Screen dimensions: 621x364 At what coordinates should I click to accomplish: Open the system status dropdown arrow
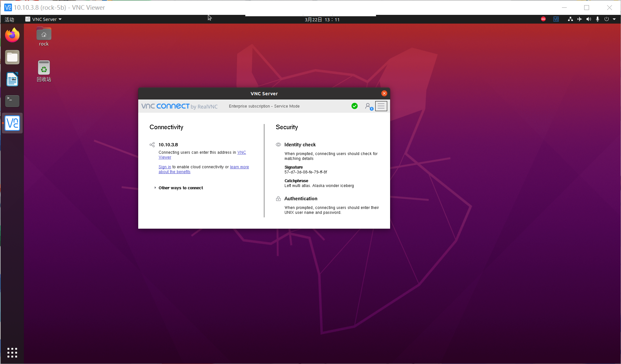click(615, 19)
